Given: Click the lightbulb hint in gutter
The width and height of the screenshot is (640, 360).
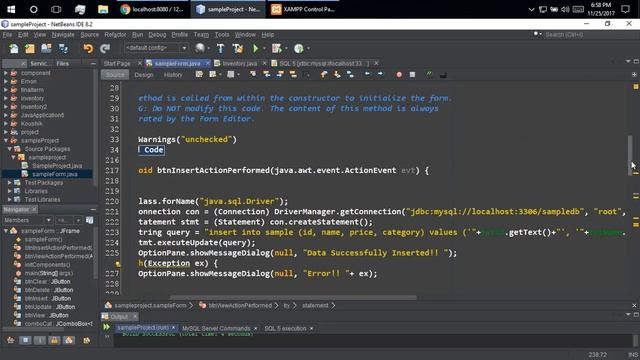Looking at the screenshot, I should [x=118, y=264].
